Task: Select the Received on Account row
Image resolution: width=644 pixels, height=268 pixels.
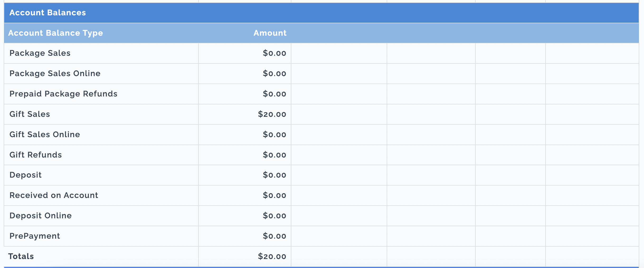Action: [x=321, y=195]
